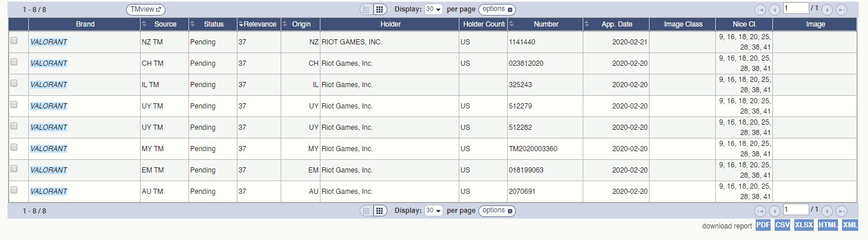Download report as PDF
The width and height of the screenshot is (868, 240).
coord(763,226)
